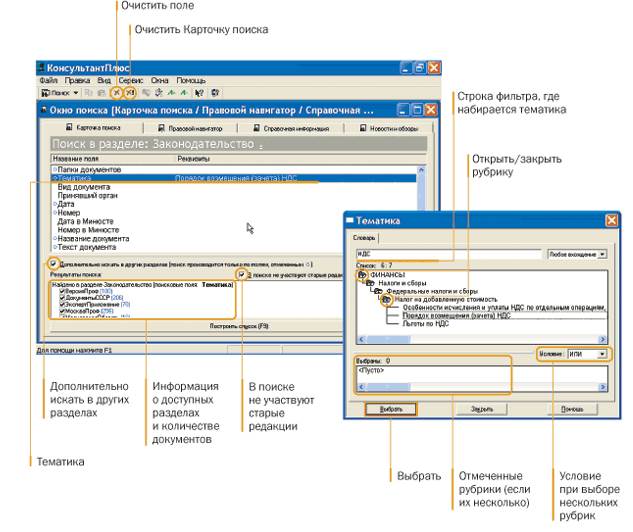The image size is (633, 532).
Task: Switch to the Новости и обзоры tab
Action: (388, 128)
